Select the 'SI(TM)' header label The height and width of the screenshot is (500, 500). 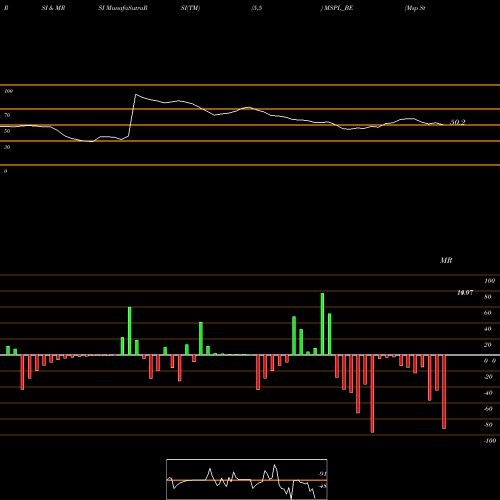point(190,8)
